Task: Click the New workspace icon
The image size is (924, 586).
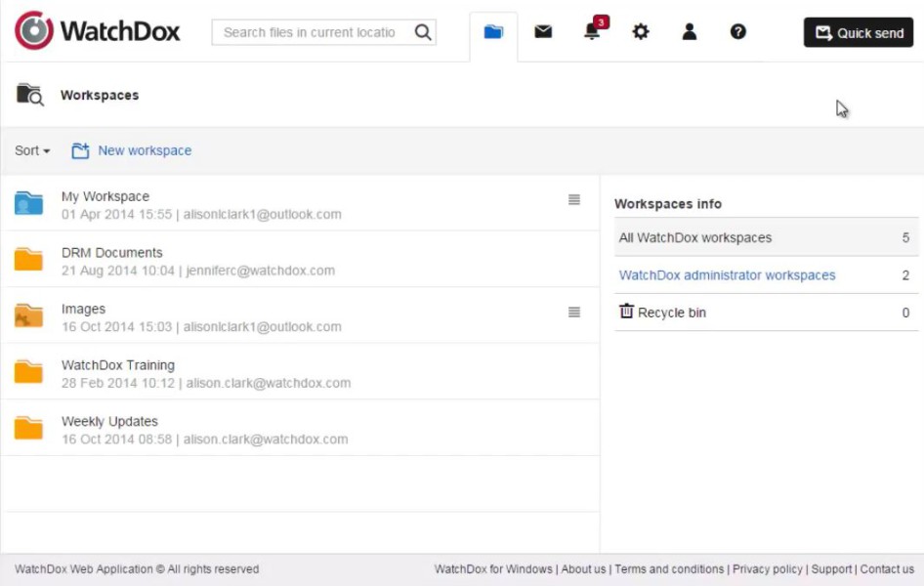Action: coord(80,150)
